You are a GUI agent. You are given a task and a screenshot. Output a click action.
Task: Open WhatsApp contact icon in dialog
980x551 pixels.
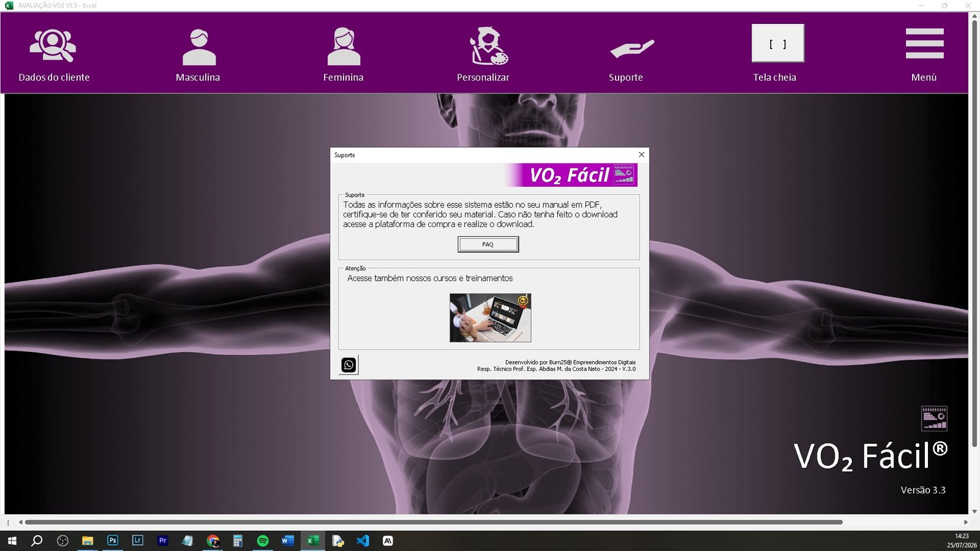pos(349,365)
